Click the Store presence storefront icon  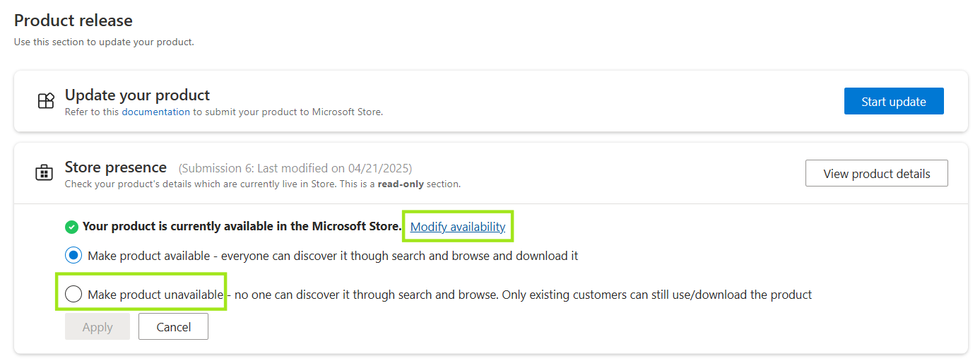[45, 172]
